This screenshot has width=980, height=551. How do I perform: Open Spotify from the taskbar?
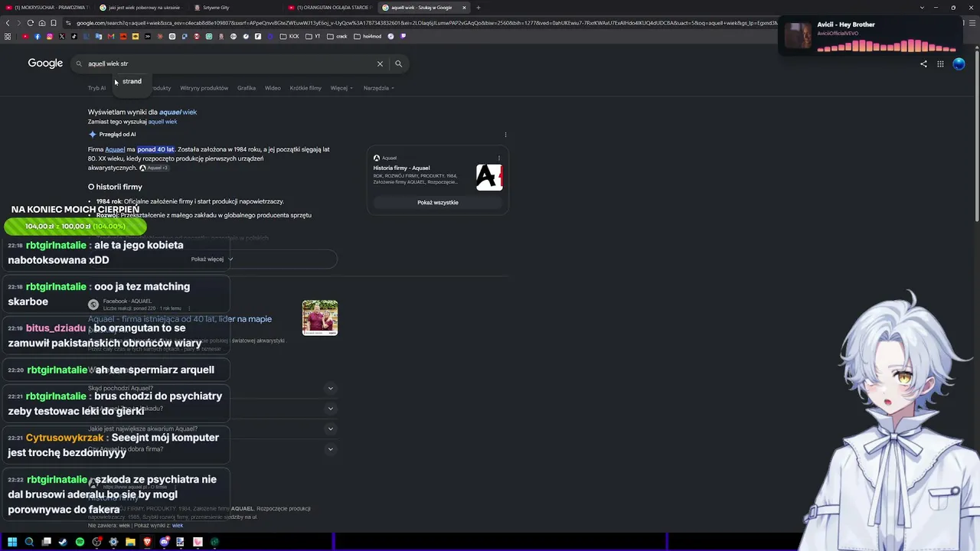[x=80, y=542]
